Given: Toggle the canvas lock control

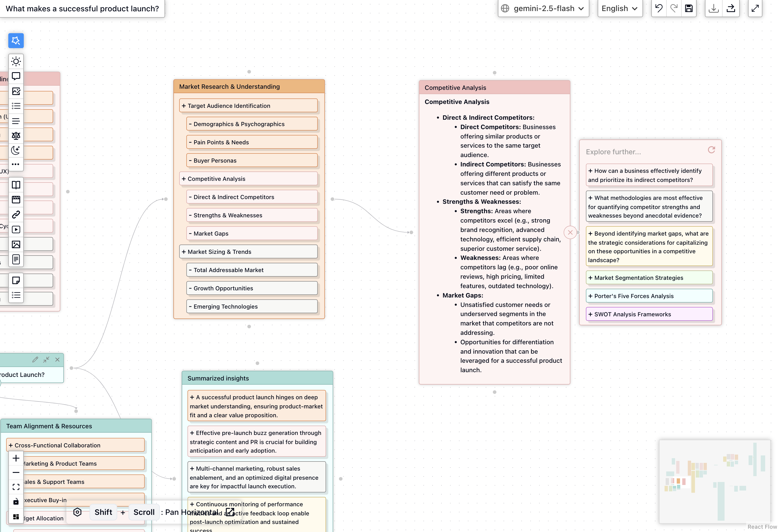Looking at the screenshot, I should pyautogui.click(x=16, y=502).
